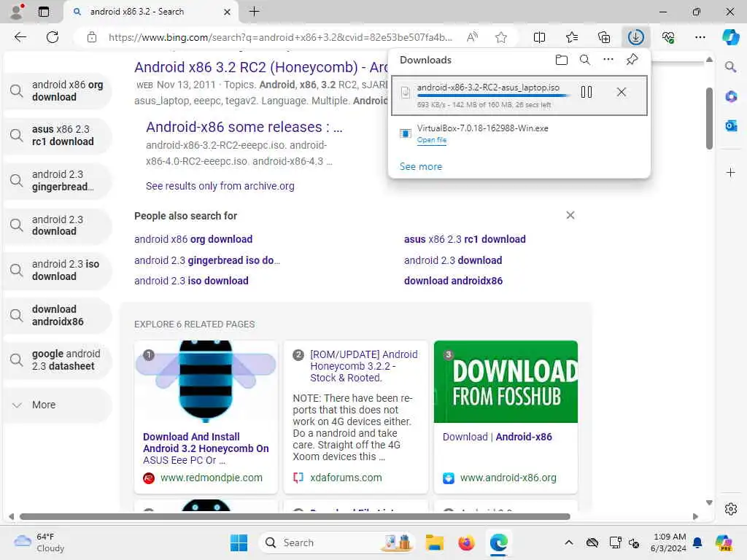Open Microsoft 365 sidebar icon
This screenshot has width=747, height=560.
[x=731, y=97]
